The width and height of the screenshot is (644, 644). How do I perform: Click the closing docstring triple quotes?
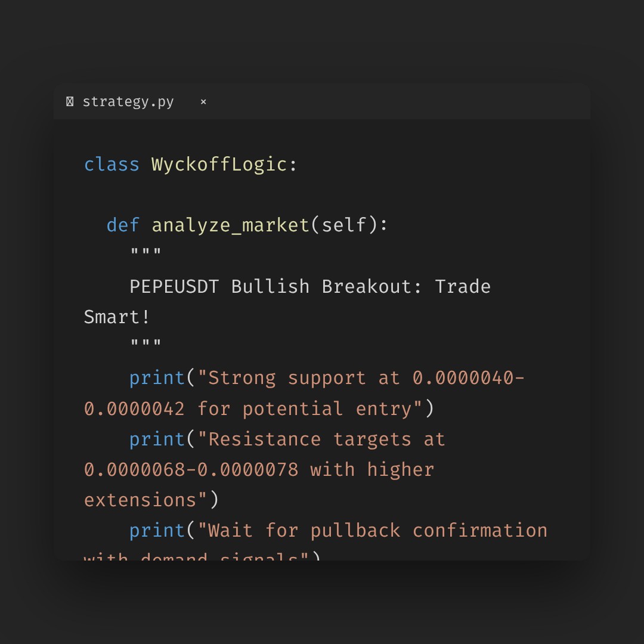145,344
